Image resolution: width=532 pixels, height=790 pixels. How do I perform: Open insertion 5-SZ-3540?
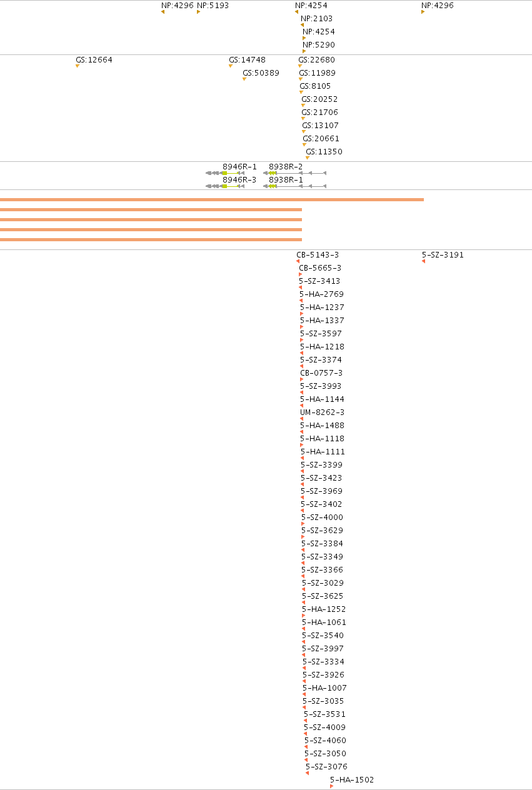coord(323,636)
